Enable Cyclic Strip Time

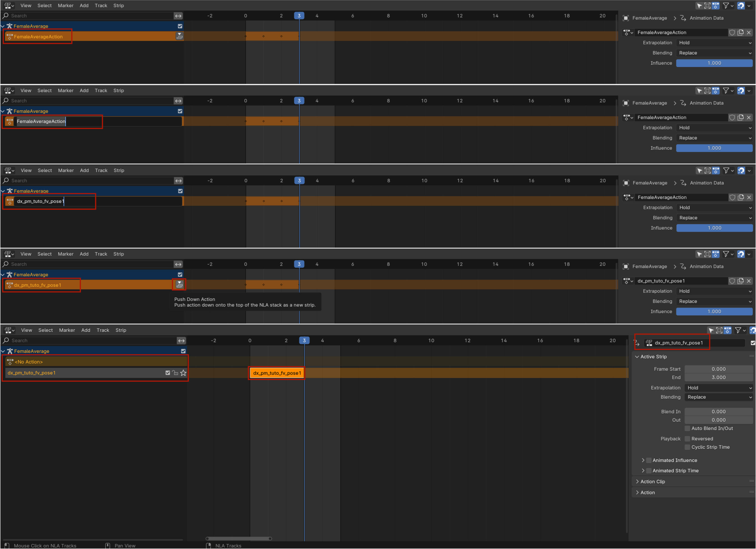(687, 447)
